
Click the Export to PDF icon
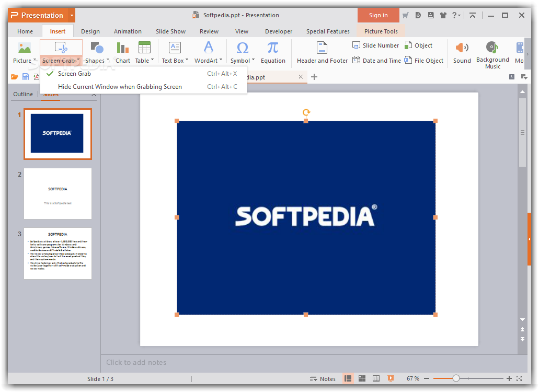coord(36,77)
